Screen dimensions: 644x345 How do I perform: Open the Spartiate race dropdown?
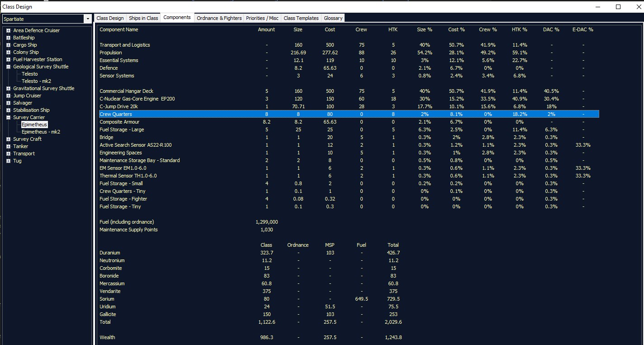tap(87, 19)
